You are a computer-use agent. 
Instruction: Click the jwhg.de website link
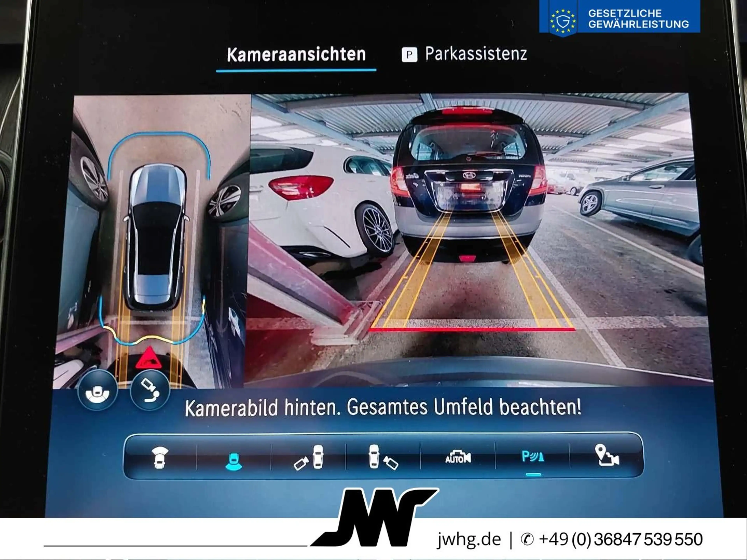[469, 539]
